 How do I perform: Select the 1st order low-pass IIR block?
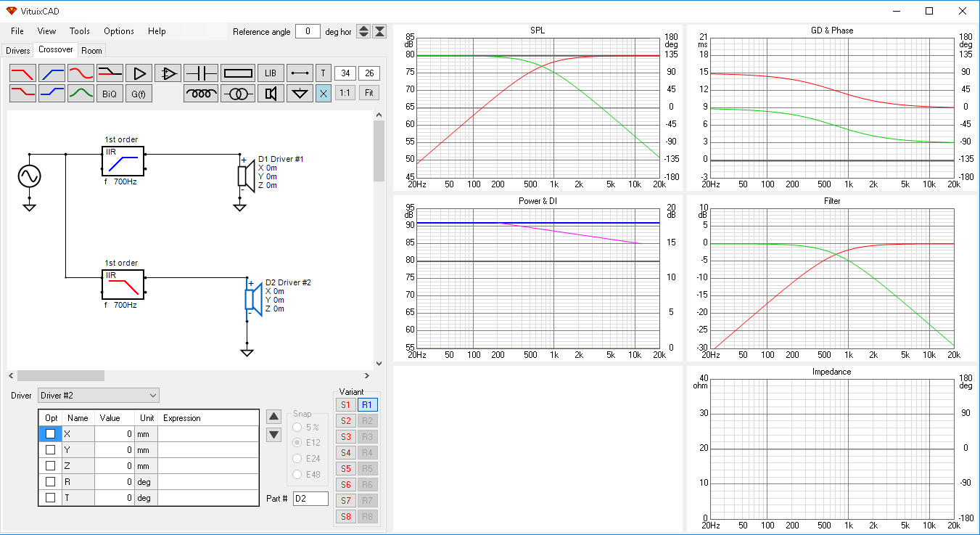point(123,285)
